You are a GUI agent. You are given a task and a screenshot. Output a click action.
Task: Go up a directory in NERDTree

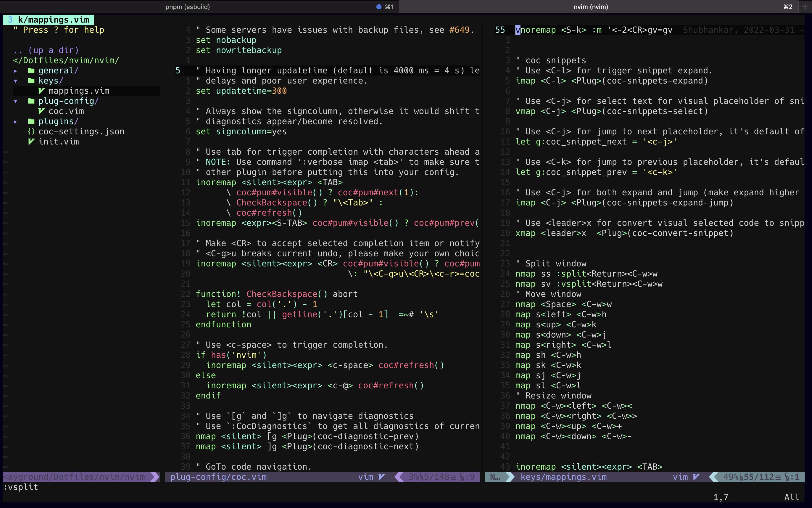(x=46, y=50)
